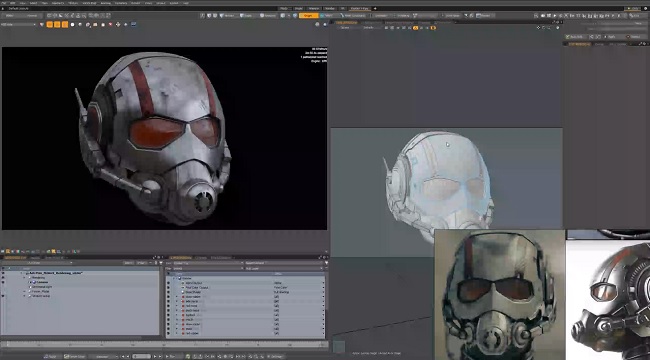Click the second orange selection-mode icon
The height and width of the screenshot is (360, 650).
(x=57, y=24)
